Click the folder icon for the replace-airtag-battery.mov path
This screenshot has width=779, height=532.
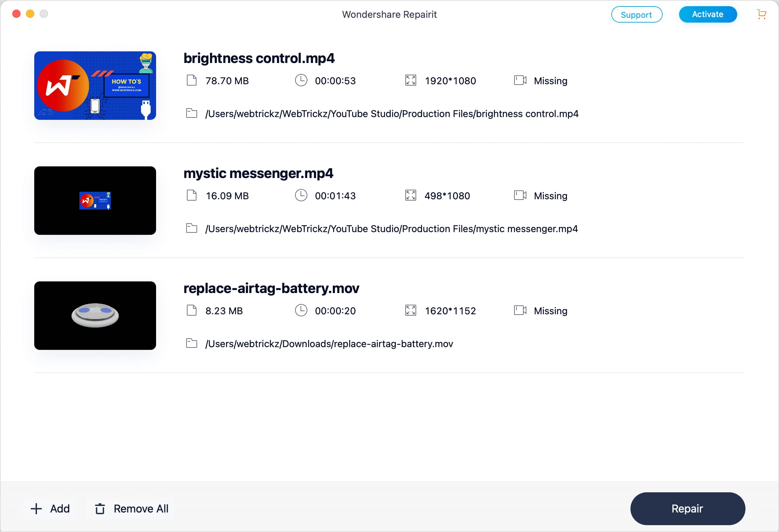192,343
